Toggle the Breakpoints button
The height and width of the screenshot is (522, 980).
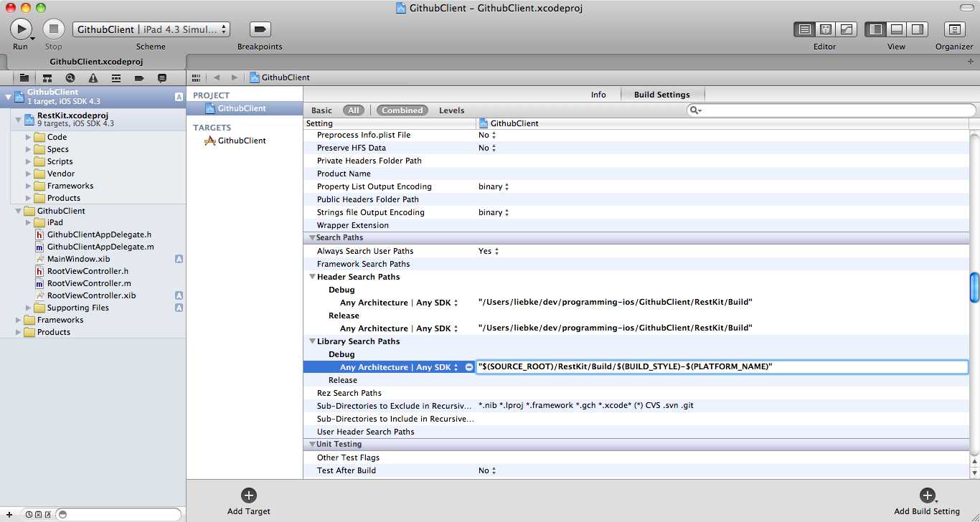point(260,29)
